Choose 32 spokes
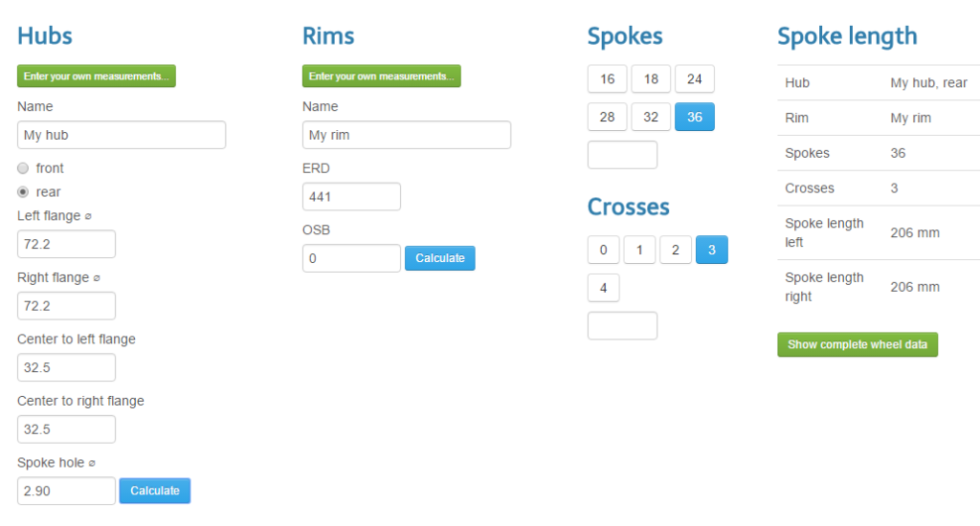The height and width of the screenshot is (526, 980). pos(651,117)
